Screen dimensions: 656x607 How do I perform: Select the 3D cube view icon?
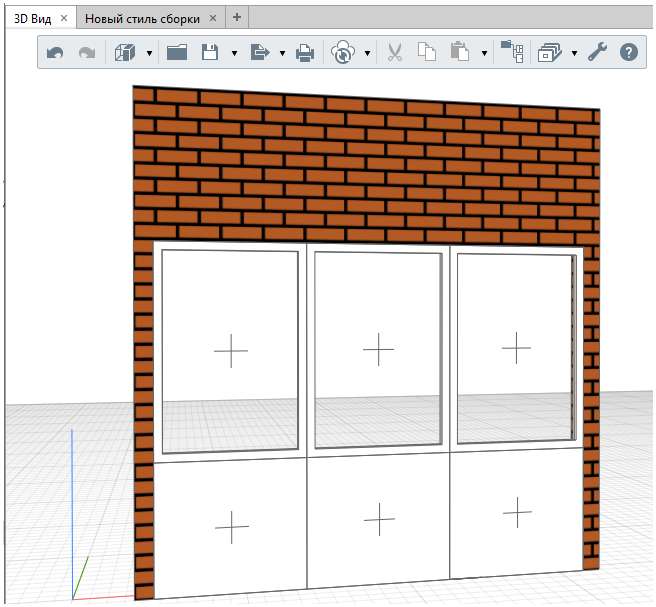[x=125, y=53]
